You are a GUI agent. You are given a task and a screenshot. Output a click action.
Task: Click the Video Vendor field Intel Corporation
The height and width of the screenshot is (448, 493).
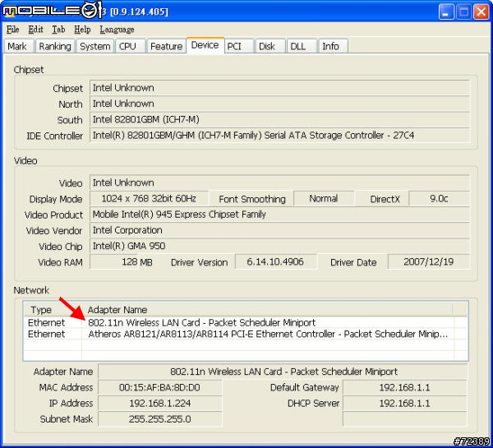coord(280,230)
